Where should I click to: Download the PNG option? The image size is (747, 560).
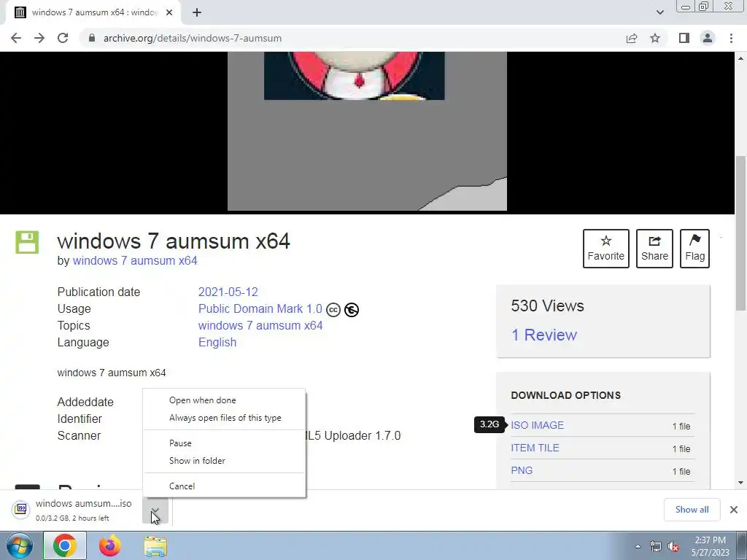coord(522,470)
